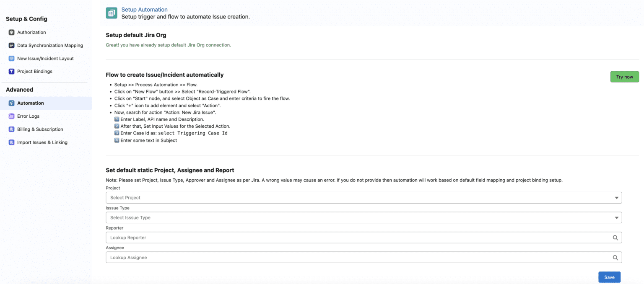Screen dimensions: 644x284
Task: Click the Setup Automation header icon
Action: click(x=112, y=13)
